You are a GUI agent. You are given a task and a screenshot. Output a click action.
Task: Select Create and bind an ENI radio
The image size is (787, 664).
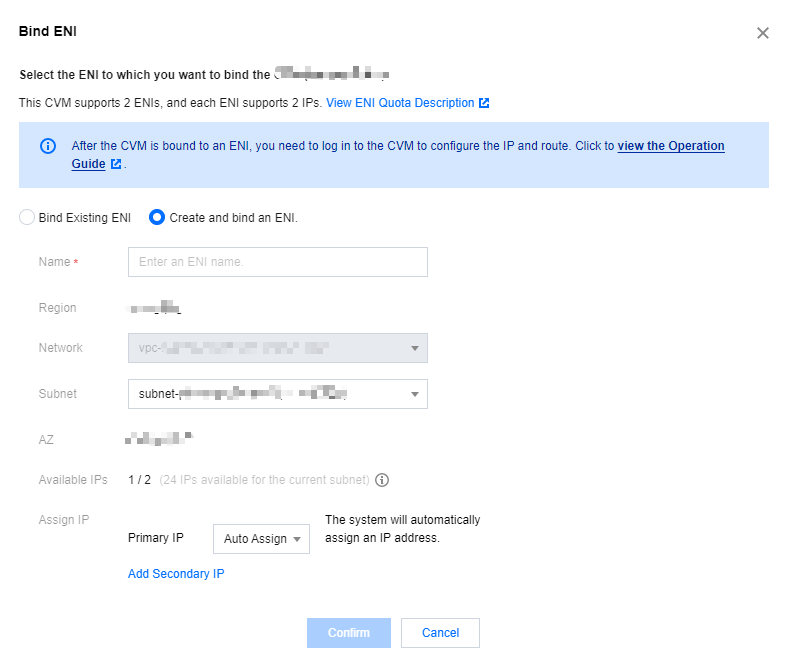click(157, 217)
